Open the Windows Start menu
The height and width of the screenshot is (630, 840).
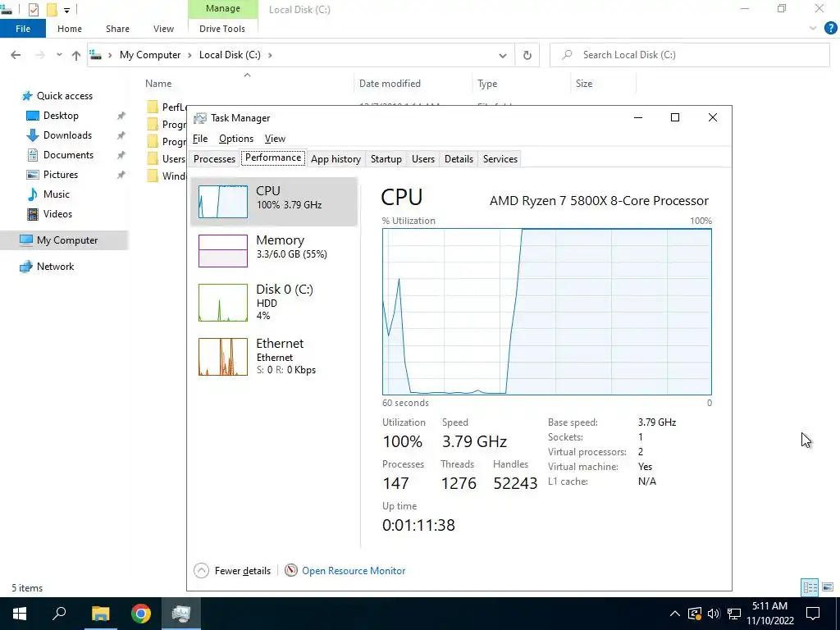coord(20,614)
